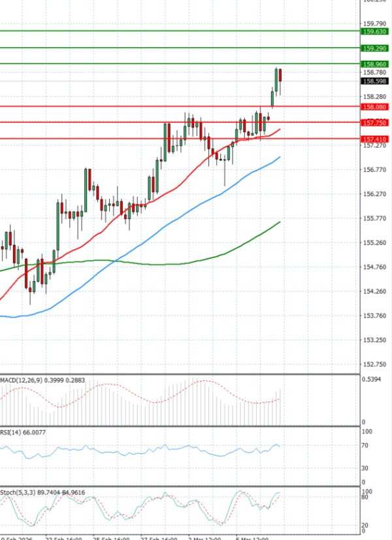Image resolution: width=392 pixels, height=540 pixels.
Task: Click the right end of the blue moving average
Action: pyautogui.click(x=280, y=158)
